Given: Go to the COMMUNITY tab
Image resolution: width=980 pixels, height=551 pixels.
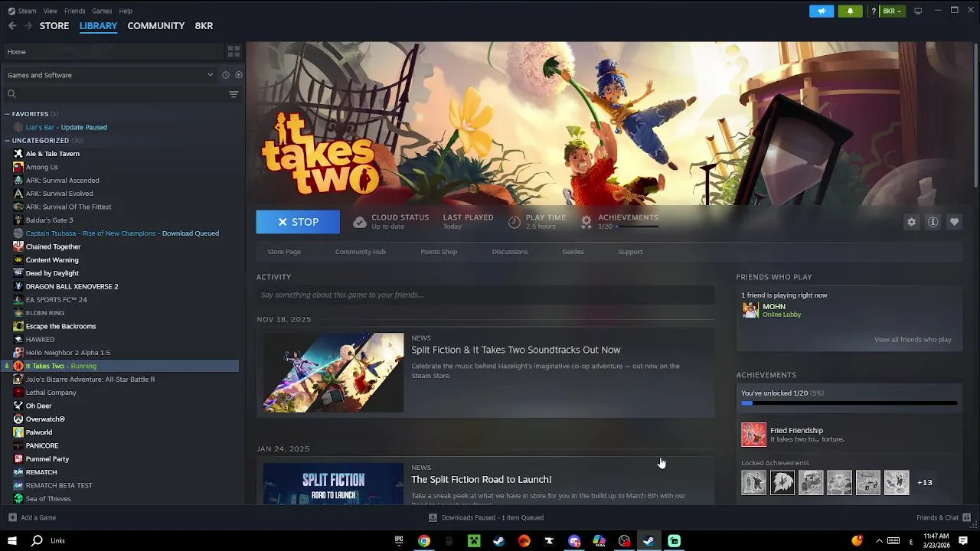Looking at the screenshot, I should pyautogui.click(x=156, y=25).
